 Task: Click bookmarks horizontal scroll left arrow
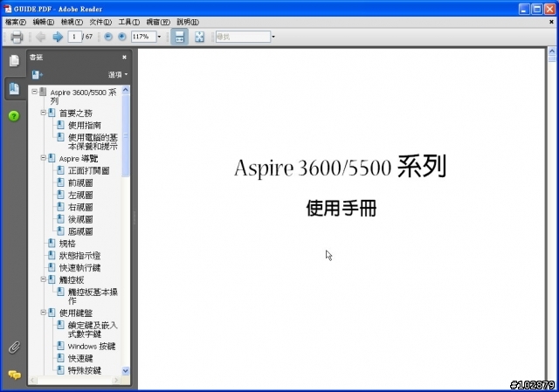(x=32, y=381)
